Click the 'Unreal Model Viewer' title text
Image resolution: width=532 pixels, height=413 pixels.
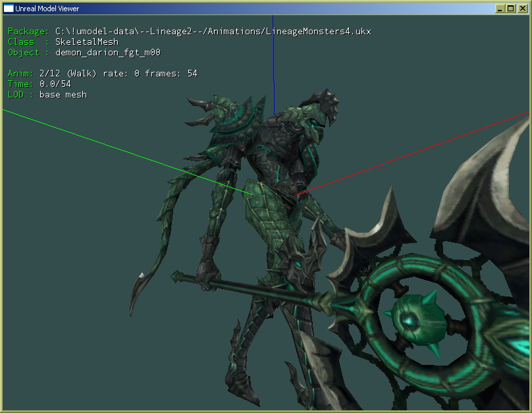pos(47,9)
